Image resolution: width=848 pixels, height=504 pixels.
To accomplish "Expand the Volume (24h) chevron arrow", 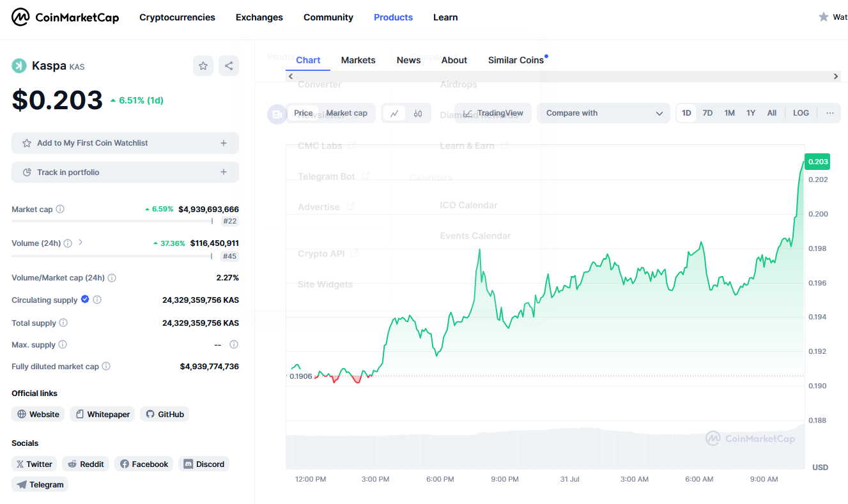I will click(x=81, y=243).
